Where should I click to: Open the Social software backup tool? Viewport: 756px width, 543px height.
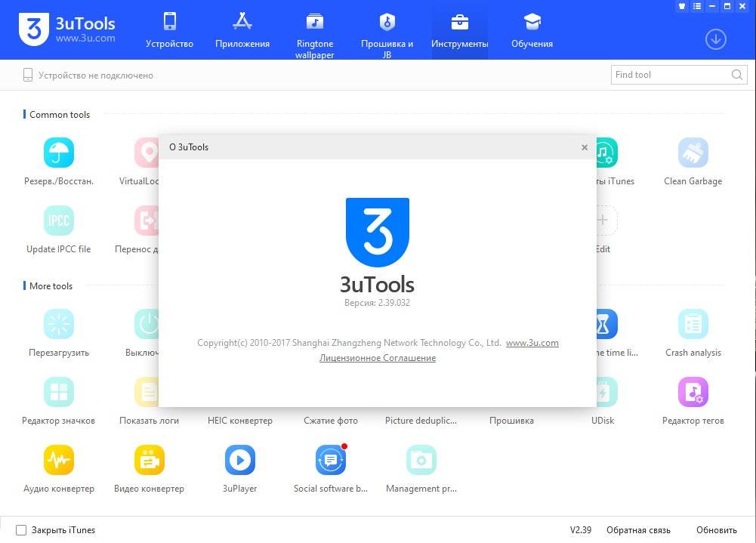pyautogui.click(x=330, y=460)
